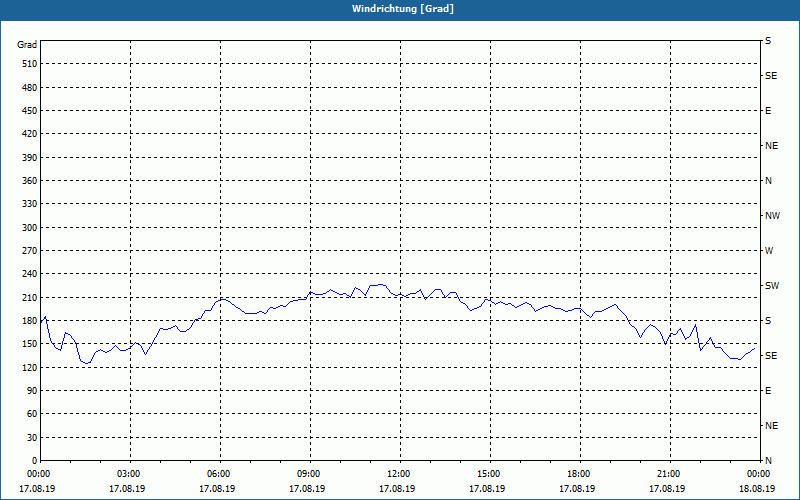Image resolution: width=800 pixels, height=500 pixels.
Task: Click the 210 y-axis value
Action: pyautogui.click(x=30, y=297)
